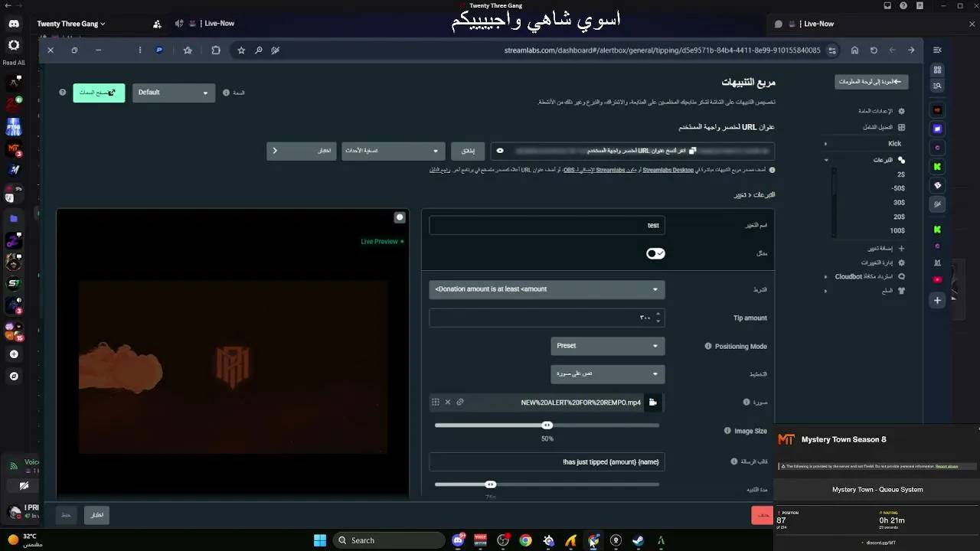Click the Live Preview corner icon
Screen dimensions: 980x551
coord(400,217)
